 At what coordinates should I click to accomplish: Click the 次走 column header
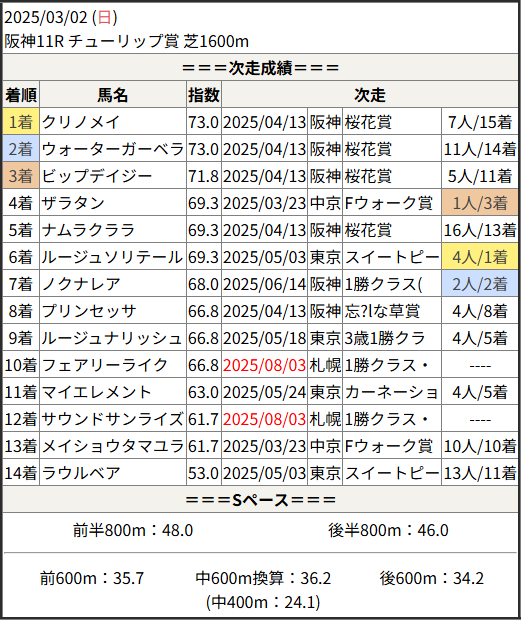[370, 95]
